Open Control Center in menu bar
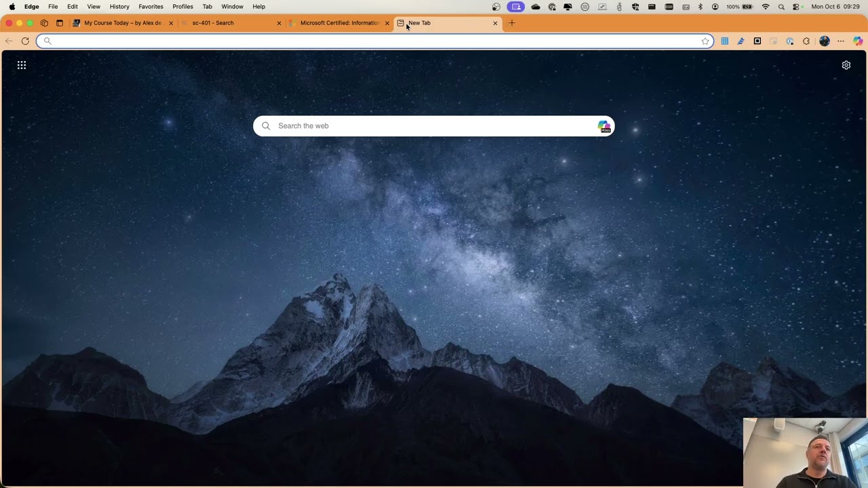Screen dimensions: 868x488 tap(797, 7)
